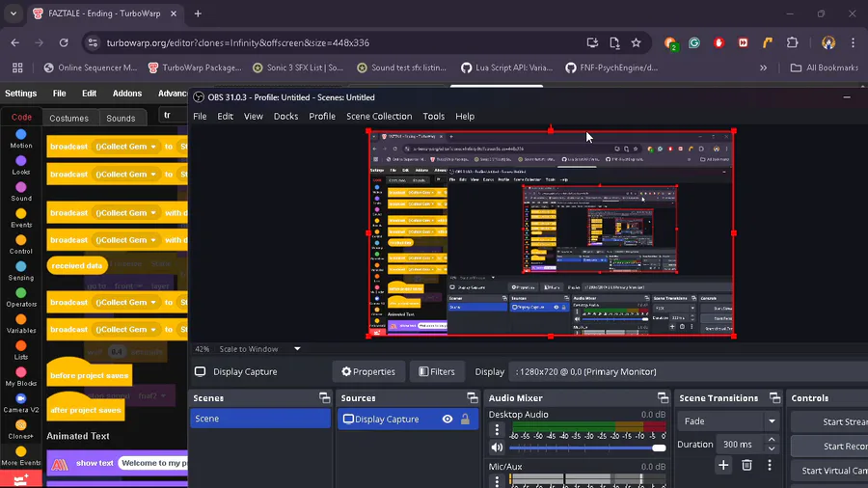The height and width of the screenshot is (488, 868).
Task: Add a new scene transition
Action: [723, 465]
